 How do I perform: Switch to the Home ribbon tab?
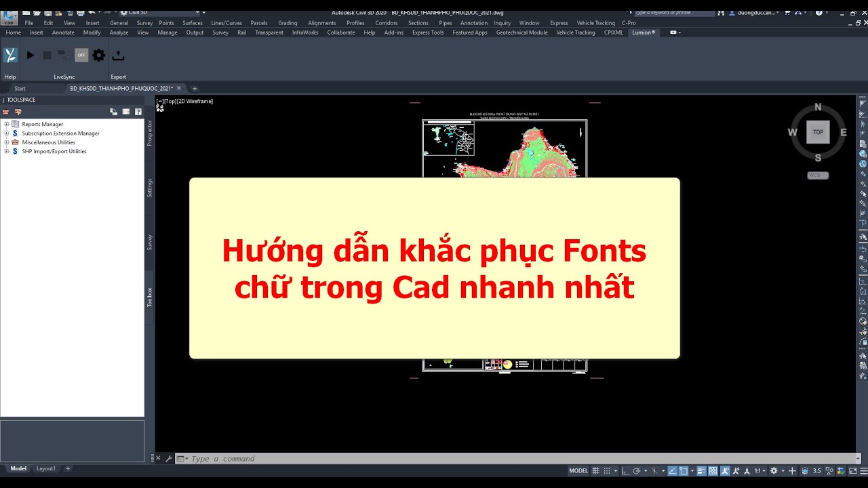[x=13, y=33]
